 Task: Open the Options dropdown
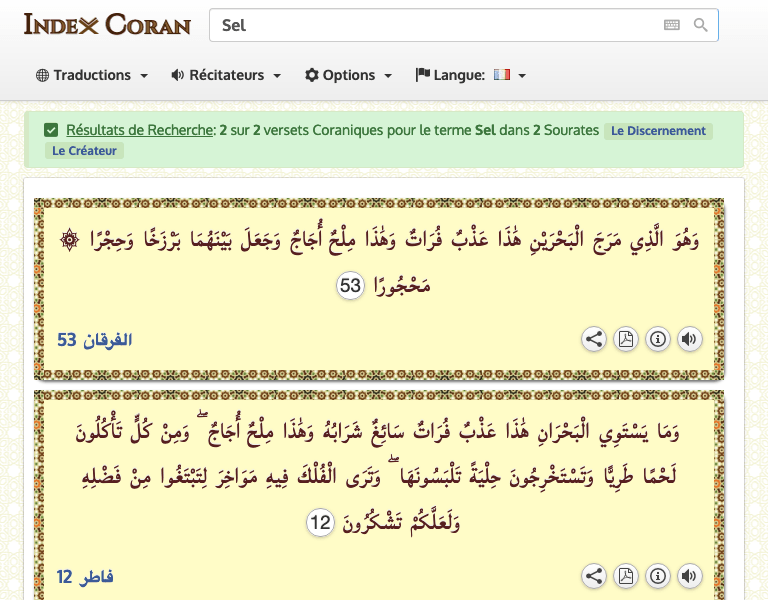point(348,75)
